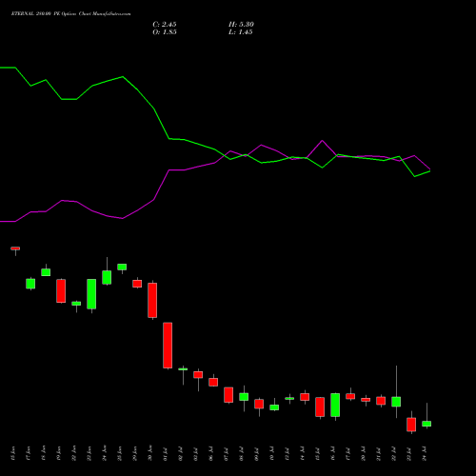The image size is (476, 476).
Task: Click the thin green doji candle on 02 Jul
Action: click(183, 369)
